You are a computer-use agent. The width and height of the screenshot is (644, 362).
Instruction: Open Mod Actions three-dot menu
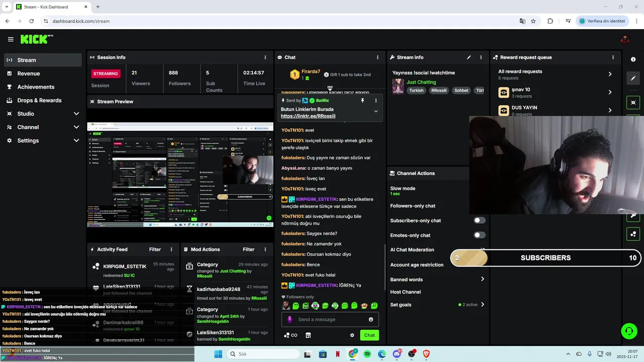click(x=265, y=249)
